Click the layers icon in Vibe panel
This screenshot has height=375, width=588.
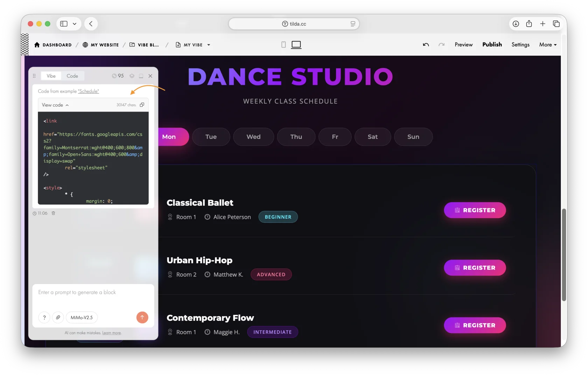pos(132,76)
